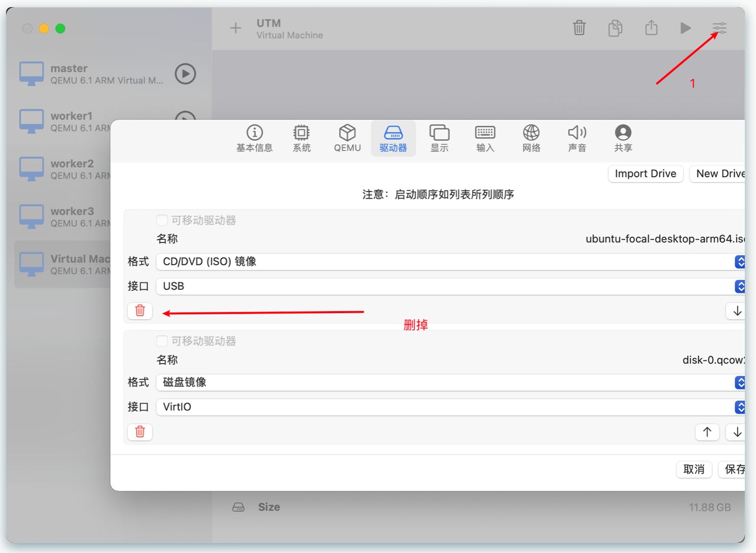Open the 系统 settings panel
The image size is (756, 553).
301,138
